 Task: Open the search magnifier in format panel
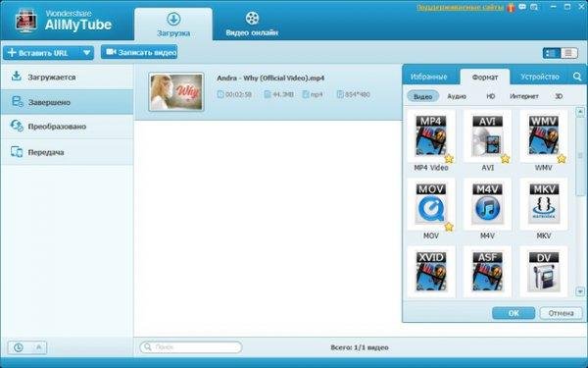[577, 77]
